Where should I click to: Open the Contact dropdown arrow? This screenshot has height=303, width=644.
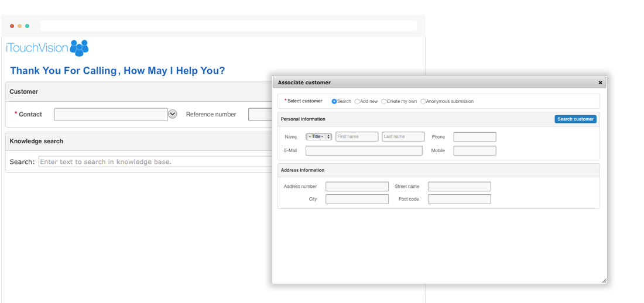tap(173, 114)
